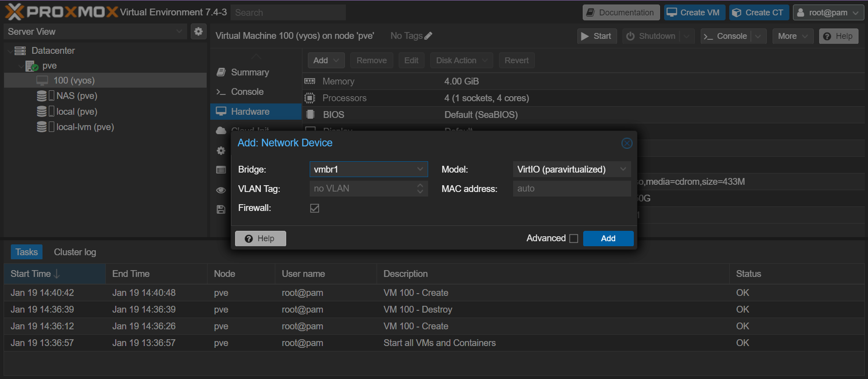Switch to the Tasks tab
868x379 pixels.
(27, 252)
